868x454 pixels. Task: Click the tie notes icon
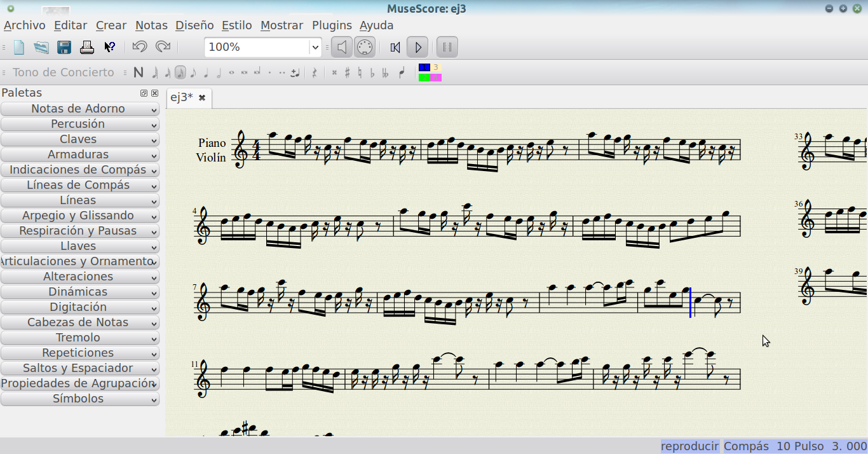(x=295, y=72)
